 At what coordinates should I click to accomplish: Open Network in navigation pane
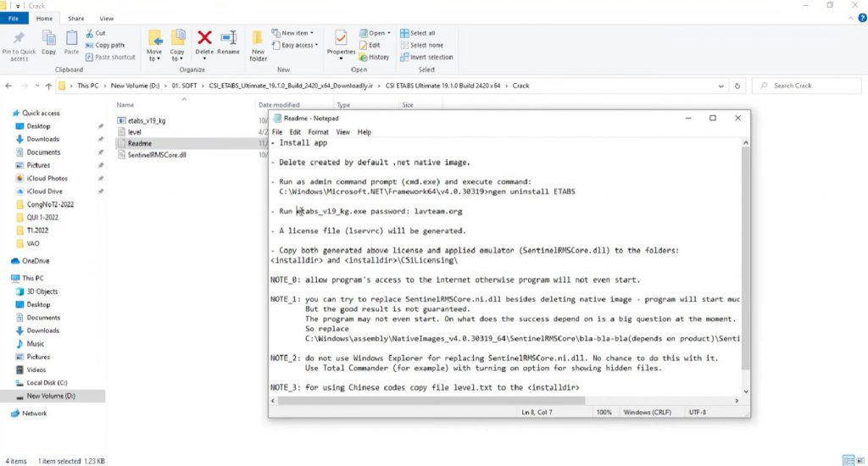[x=34, y=413]
